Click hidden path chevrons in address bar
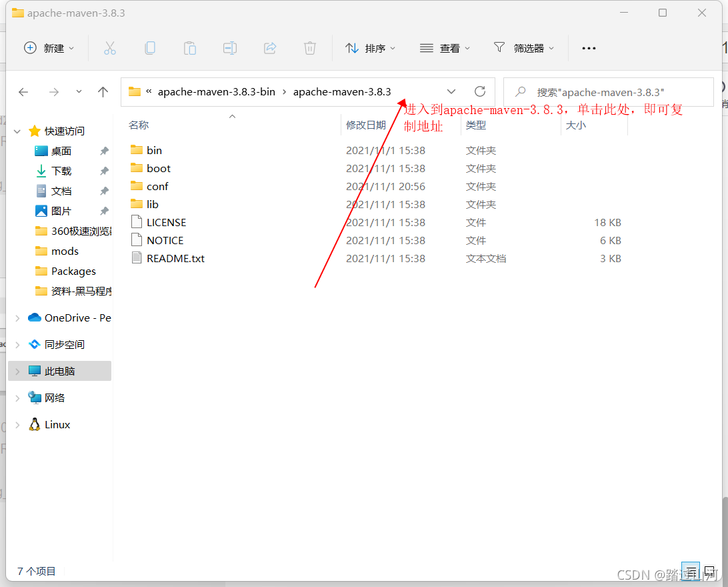Viewport: 728px width, 587px height. coord(149,91)
